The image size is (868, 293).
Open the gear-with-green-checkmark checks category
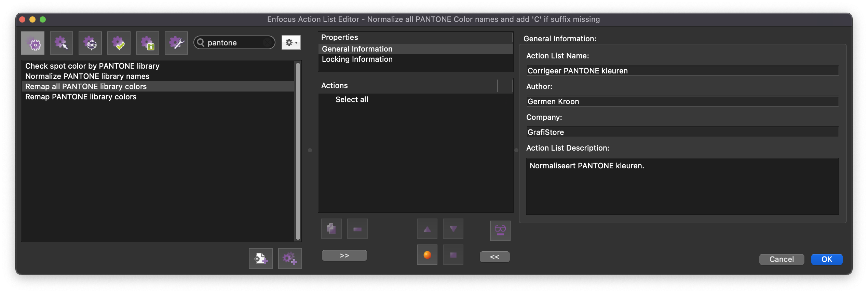119,43
